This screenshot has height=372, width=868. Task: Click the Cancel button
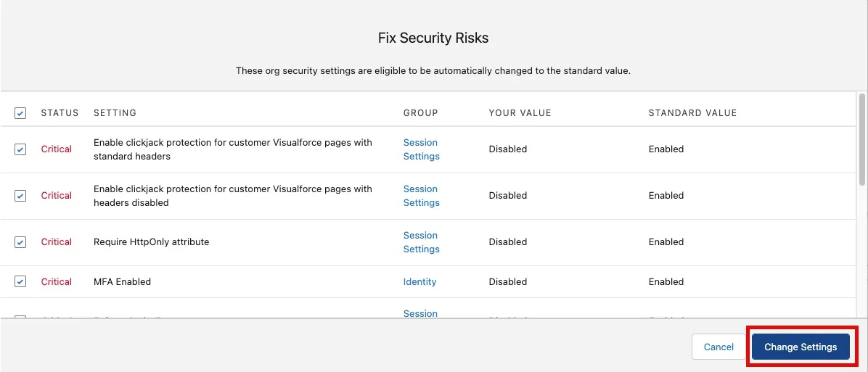point(718,347)
